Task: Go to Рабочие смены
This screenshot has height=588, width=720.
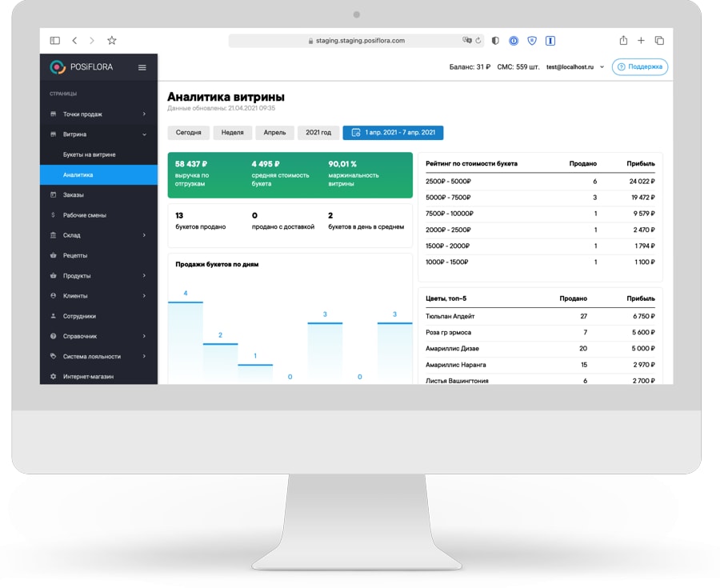Action: [98, 215]
